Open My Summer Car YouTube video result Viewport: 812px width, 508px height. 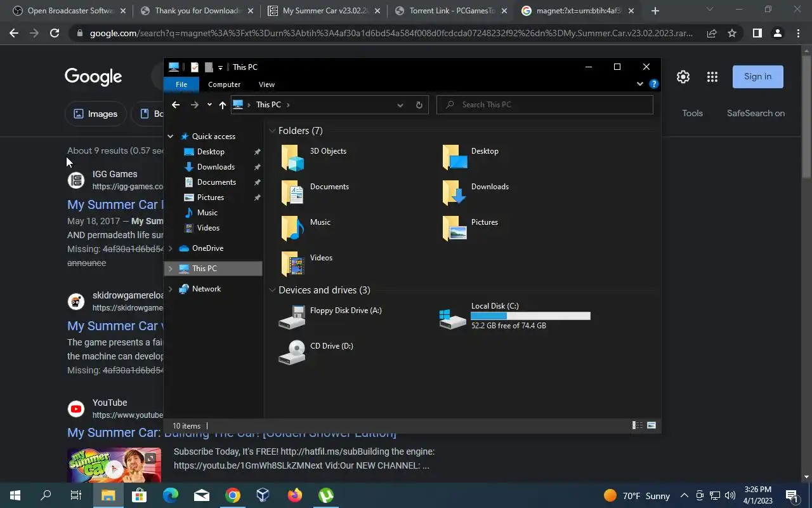(x=232, y=433)
